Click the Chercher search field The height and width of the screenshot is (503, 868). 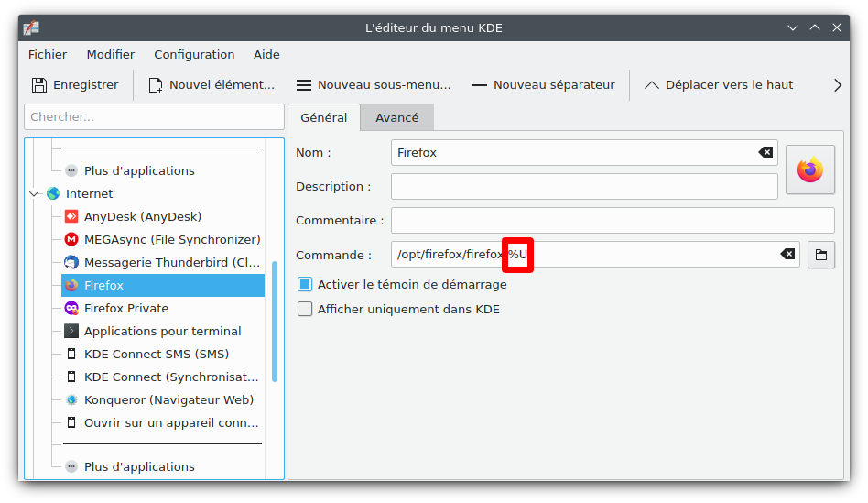[154, 117]
